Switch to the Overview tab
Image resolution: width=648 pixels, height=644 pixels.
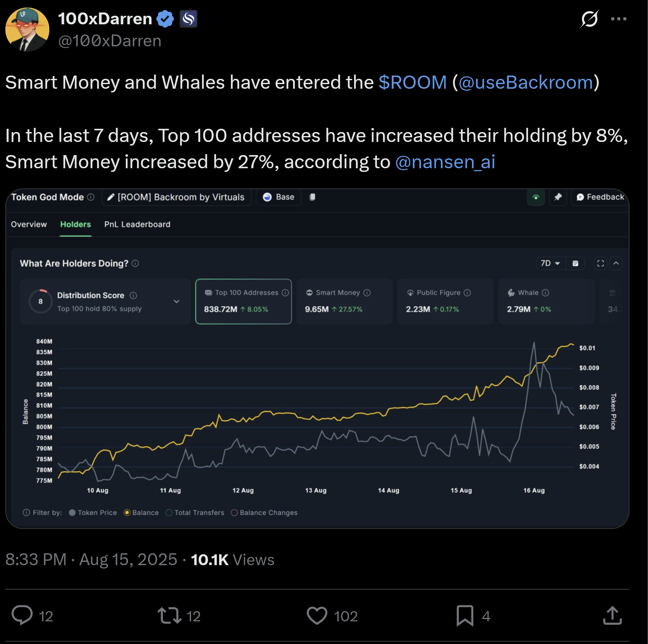coord(29,224)
